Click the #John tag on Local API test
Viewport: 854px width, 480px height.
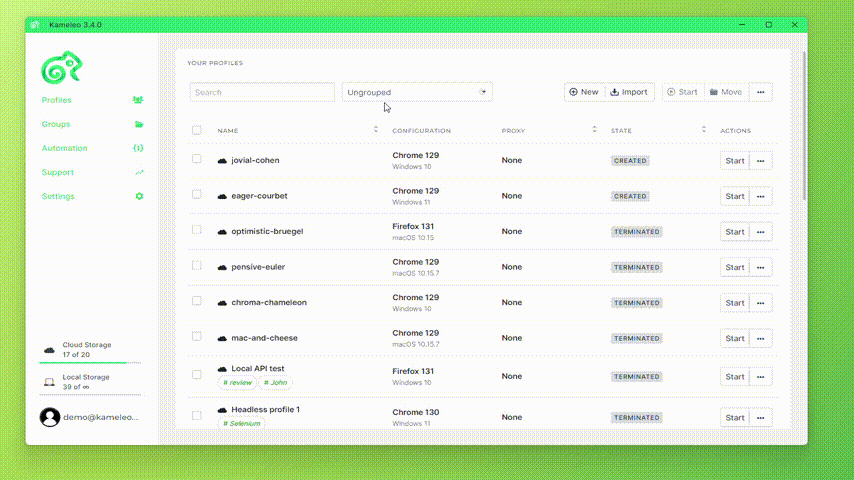tap(276, 382)
